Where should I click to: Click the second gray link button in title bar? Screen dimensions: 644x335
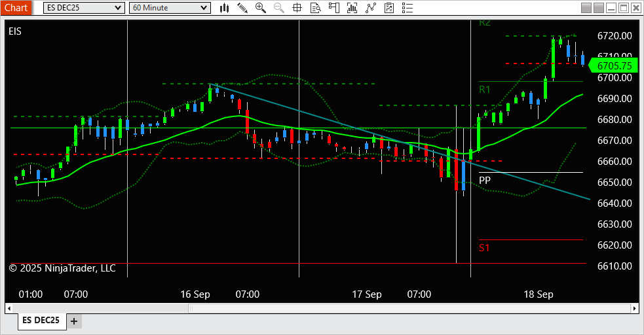599,8
